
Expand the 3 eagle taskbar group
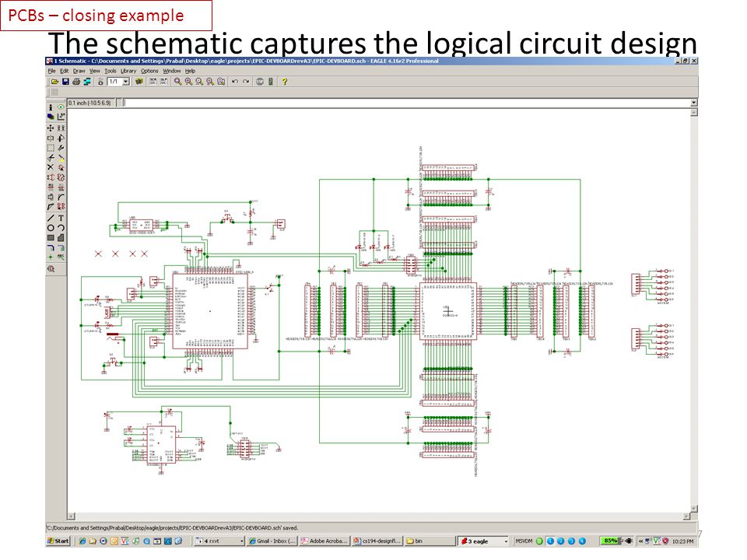point(483,541)
